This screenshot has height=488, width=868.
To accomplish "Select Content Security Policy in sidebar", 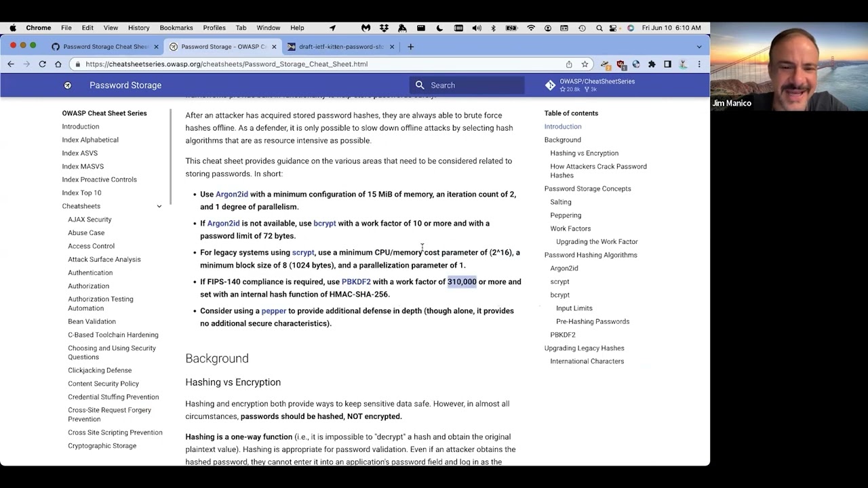I will (103, 384).
